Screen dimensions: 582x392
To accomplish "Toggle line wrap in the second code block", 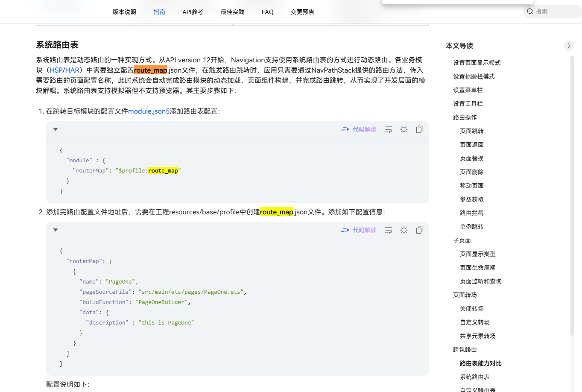I will (x=389, y=230).
